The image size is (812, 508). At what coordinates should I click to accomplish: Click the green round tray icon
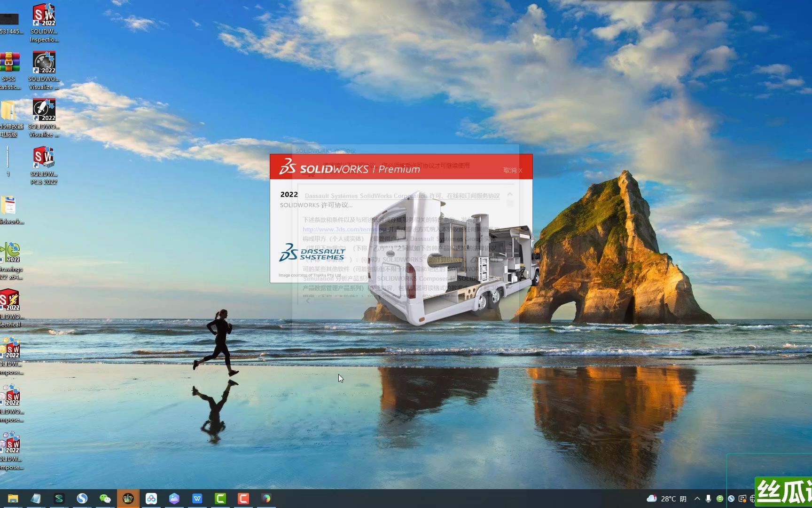[x=720, y=499]
